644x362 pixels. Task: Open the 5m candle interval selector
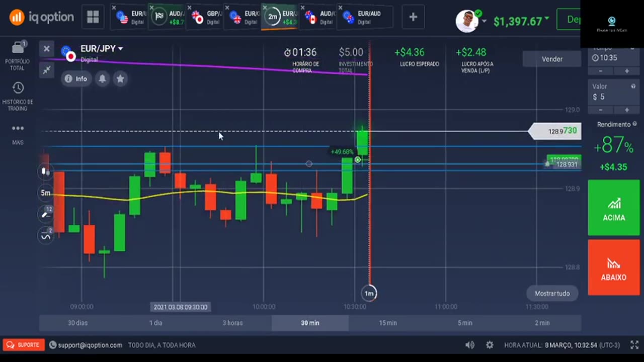coord(46,193)
